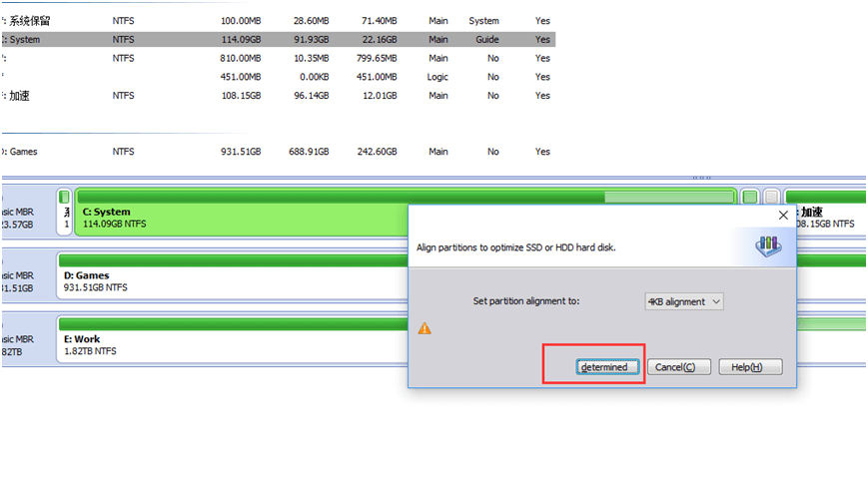868x477 pixels.
Task: Click the Cancel button
Action: pos(682,367)
